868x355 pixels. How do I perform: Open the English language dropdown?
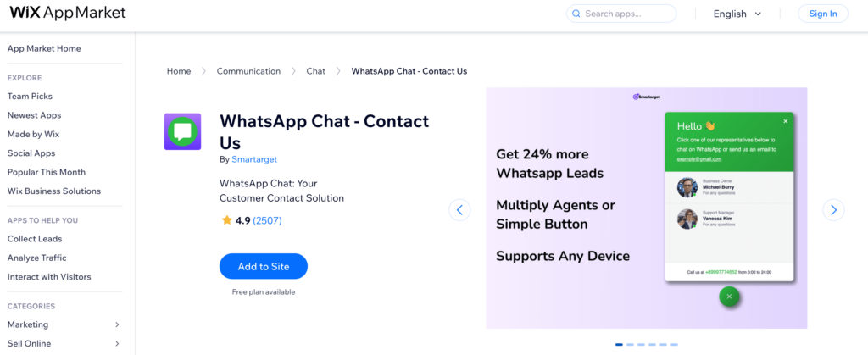[x=737, y=14]
